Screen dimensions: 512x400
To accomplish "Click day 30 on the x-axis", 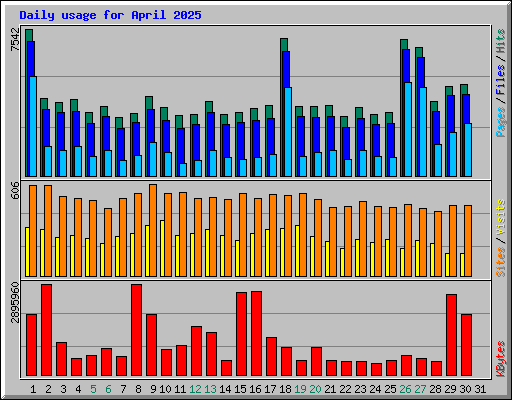I will (465, 389).
